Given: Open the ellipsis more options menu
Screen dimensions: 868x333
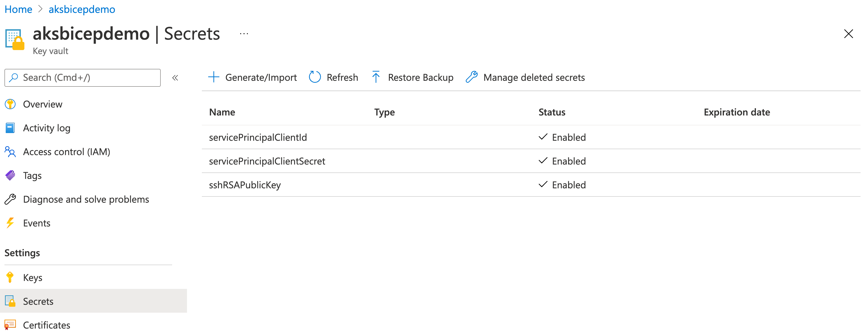Looking at the screenshot, I should point(244,34).
